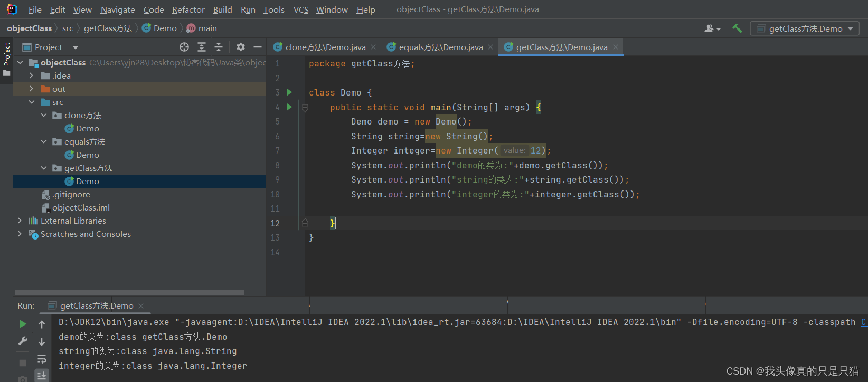The width and height of the screenshot is (868, 382).
Task: Open the Edit menu
Action: [x=58, y=9]
